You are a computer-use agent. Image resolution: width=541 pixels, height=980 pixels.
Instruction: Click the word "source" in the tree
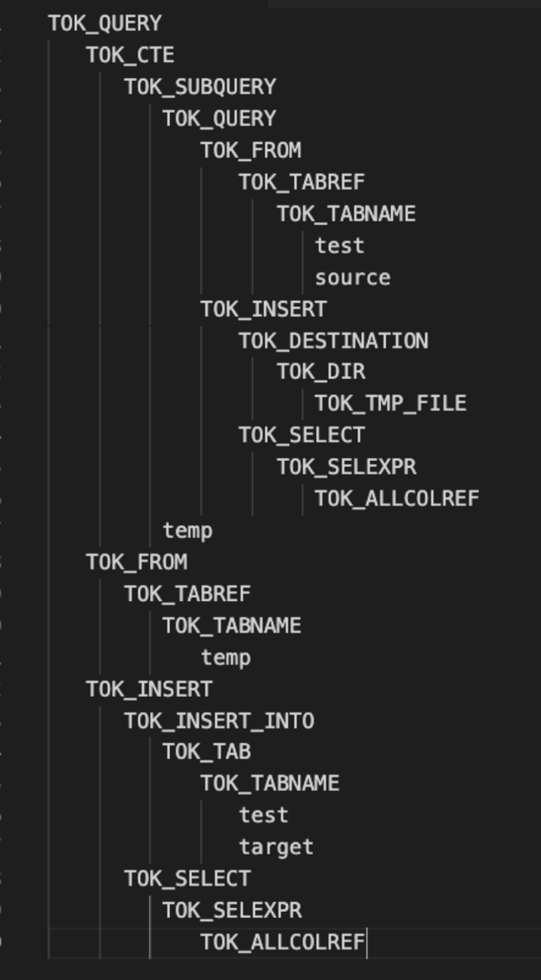[352, 278]
